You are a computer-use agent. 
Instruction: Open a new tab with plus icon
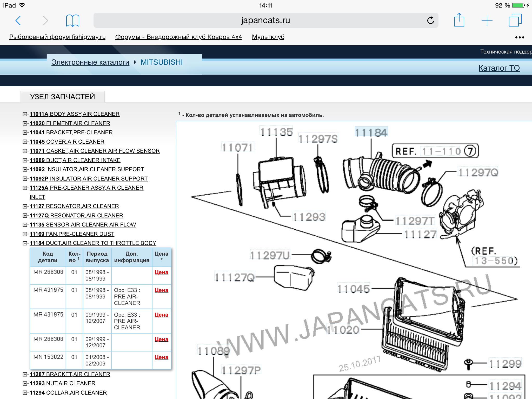[487, 20]
